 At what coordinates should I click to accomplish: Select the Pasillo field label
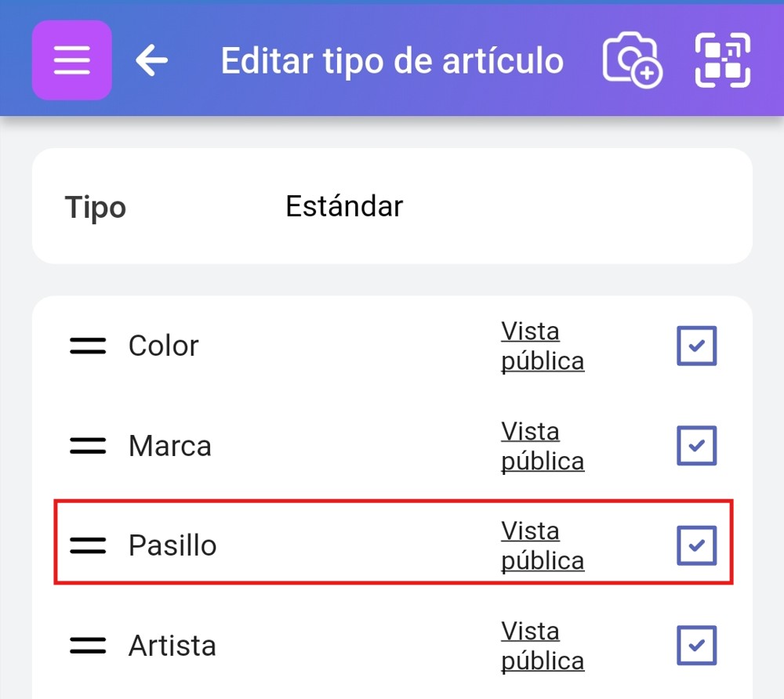172,545
